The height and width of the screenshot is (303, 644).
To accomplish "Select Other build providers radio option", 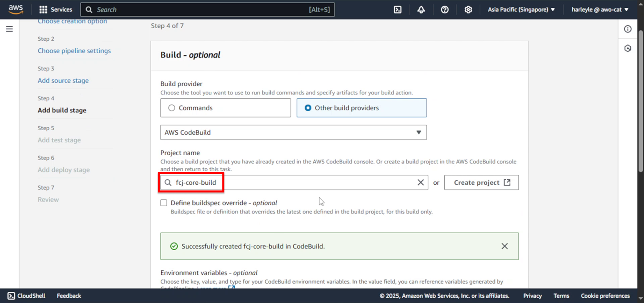I will click(362, 108).
